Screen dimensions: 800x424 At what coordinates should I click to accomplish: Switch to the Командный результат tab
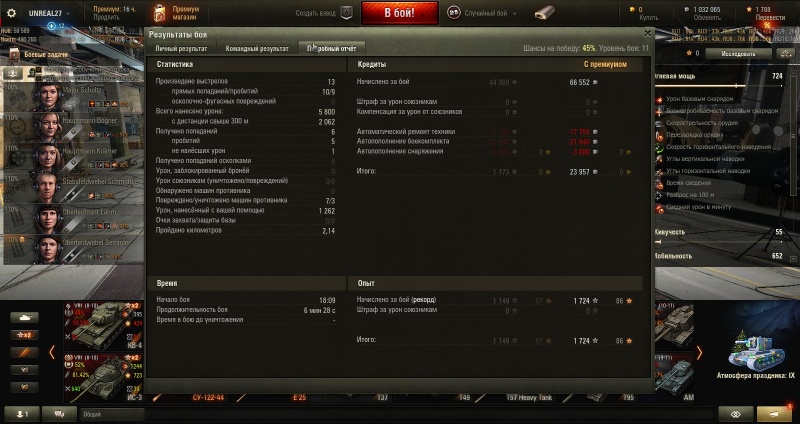click(x=257, y=48)
